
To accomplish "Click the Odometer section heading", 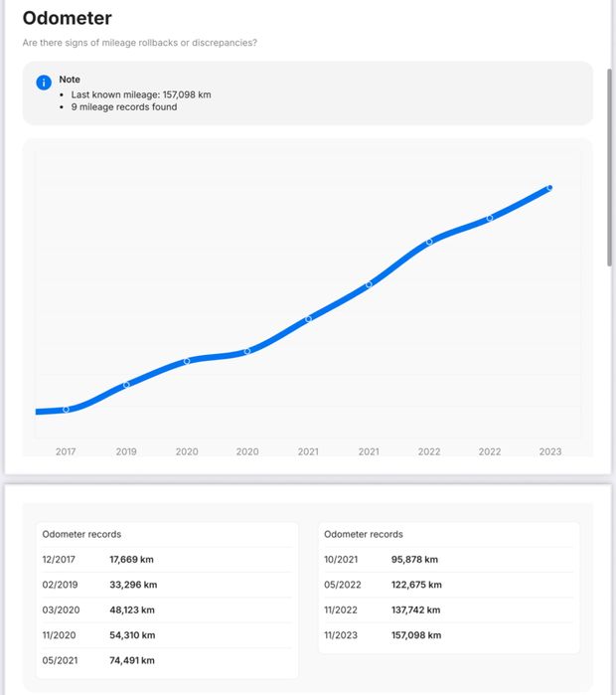I will 67,18.
